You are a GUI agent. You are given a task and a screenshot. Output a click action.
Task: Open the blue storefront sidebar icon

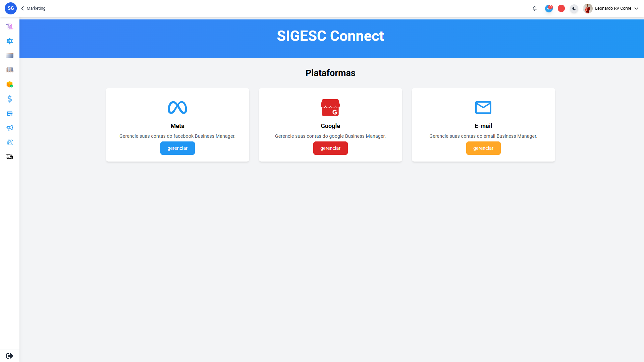(x=10, y=113)
